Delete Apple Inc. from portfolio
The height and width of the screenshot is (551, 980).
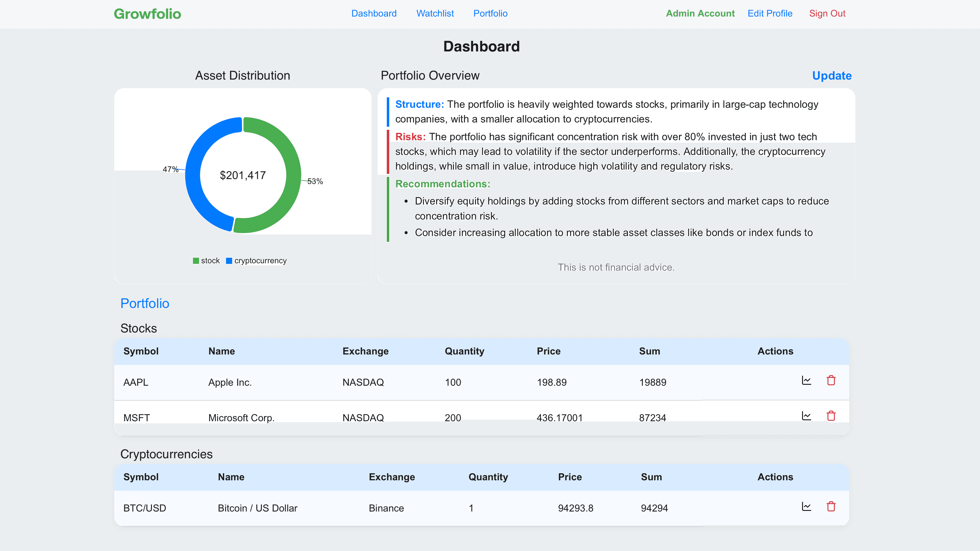click(x=831, y=380)
